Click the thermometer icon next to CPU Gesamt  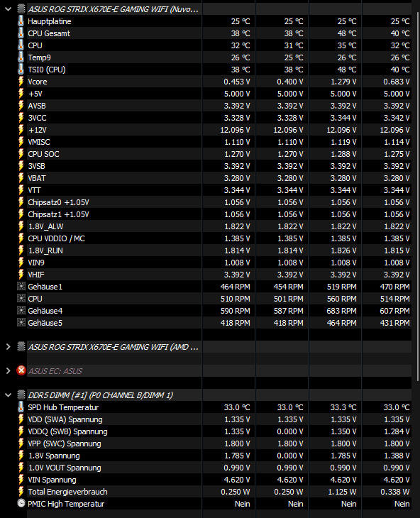pyautogui.click(x=21, y=33)
